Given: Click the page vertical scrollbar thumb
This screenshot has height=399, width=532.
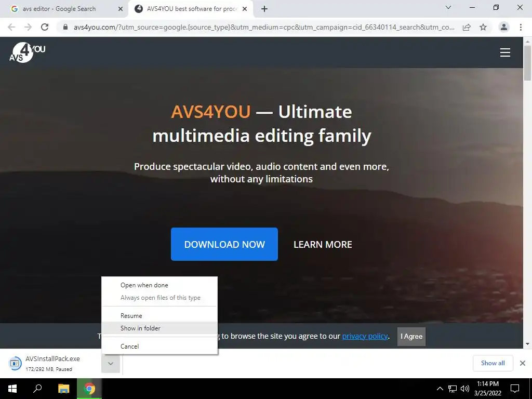Looking at the screenshot, I should tap(527, 63).
